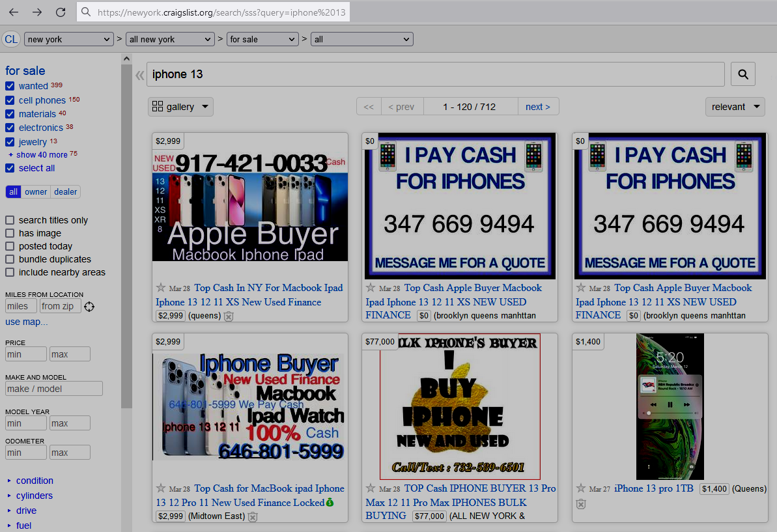This screenshot has width=777, height=532.
Task: Select the owner filter tab
Action: [35, 191]
